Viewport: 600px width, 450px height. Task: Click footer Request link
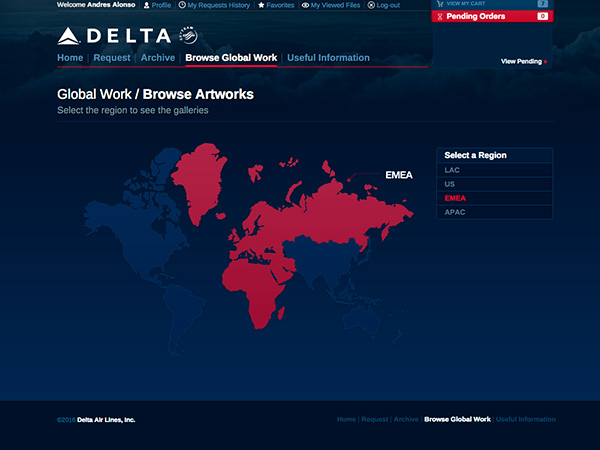point(375,419)
